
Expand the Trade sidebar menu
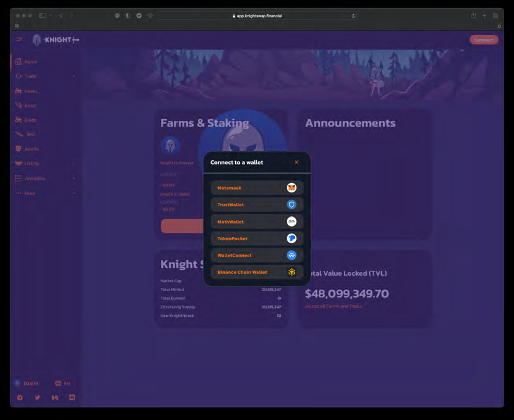pos(45,76)
